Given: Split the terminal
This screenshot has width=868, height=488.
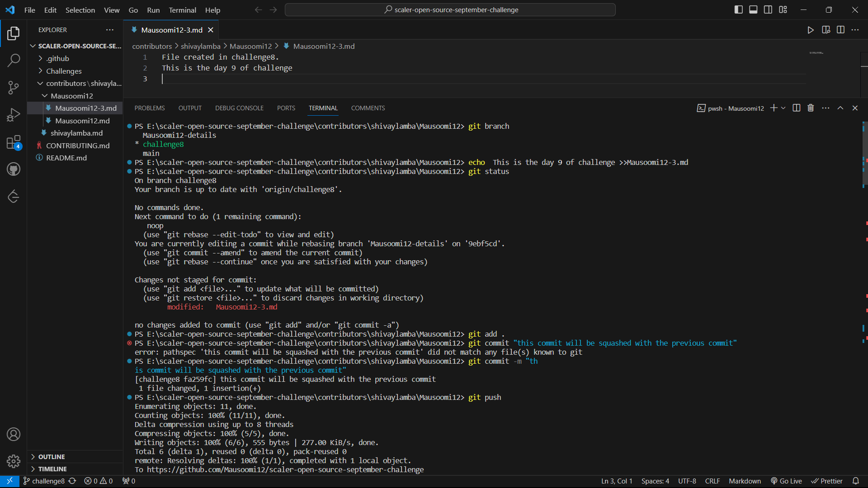Looking at the screenshot, I should (796, 108).
